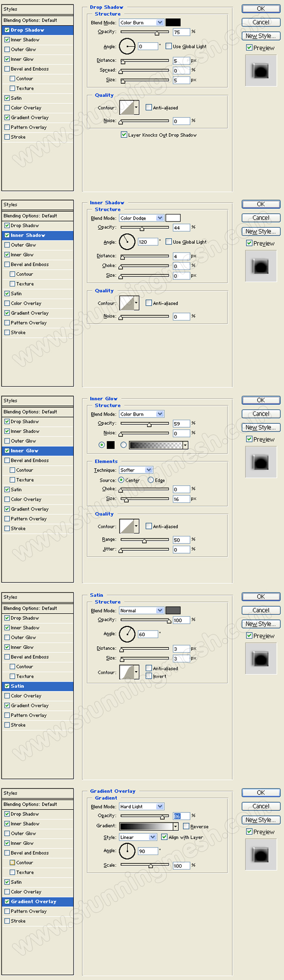Open the Hard Light blend mode dropdown
Image resolution: width=284 pixels, height=980 pixels.
tap(141, 806)
